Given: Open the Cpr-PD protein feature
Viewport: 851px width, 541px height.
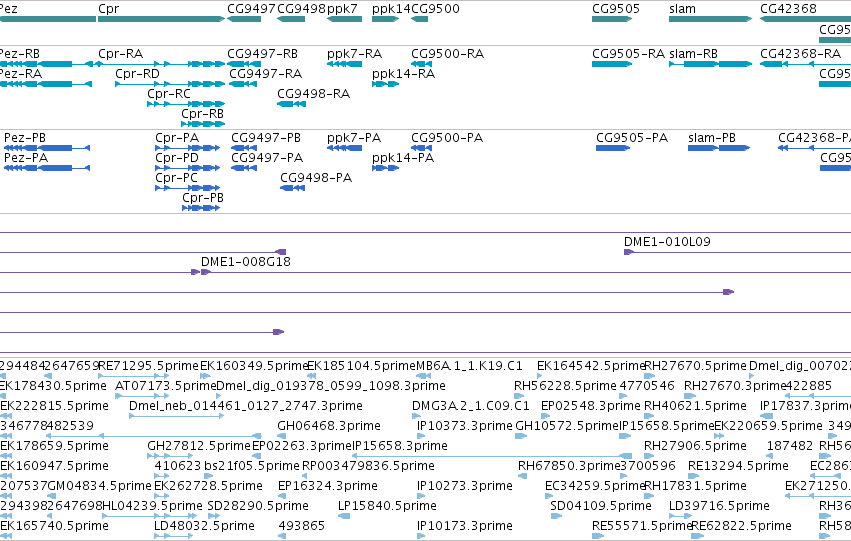Looking at the screenshot, I should 187,168.
